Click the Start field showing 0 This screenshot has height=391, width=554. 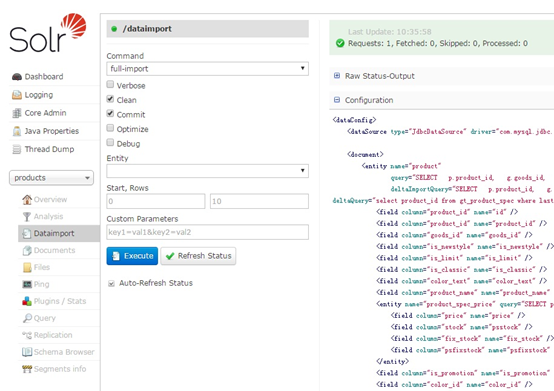click(156, 201)
